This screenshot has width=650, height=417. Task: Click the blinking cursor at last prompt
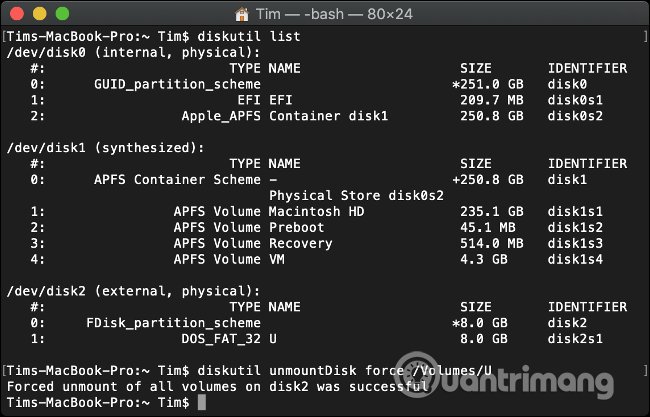(201, 401)
